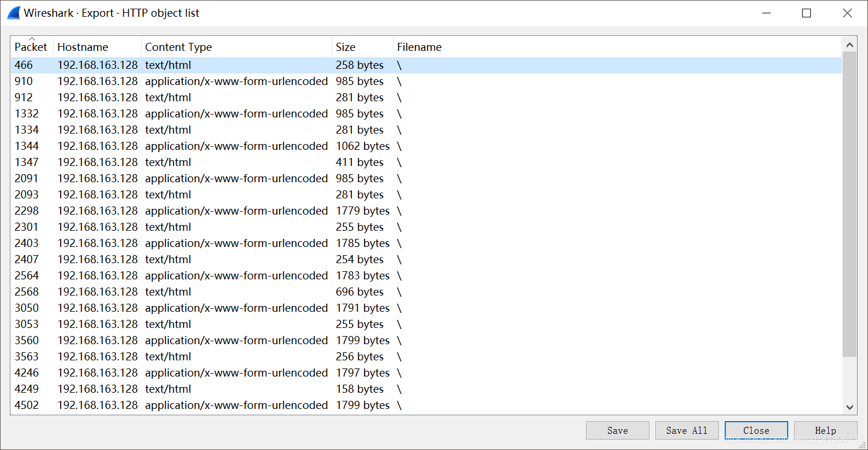The width and height of the screenshot is (868, 450).
Task: Sort by the Size column header
Action: pyautogui.click(x=363, y=47)
